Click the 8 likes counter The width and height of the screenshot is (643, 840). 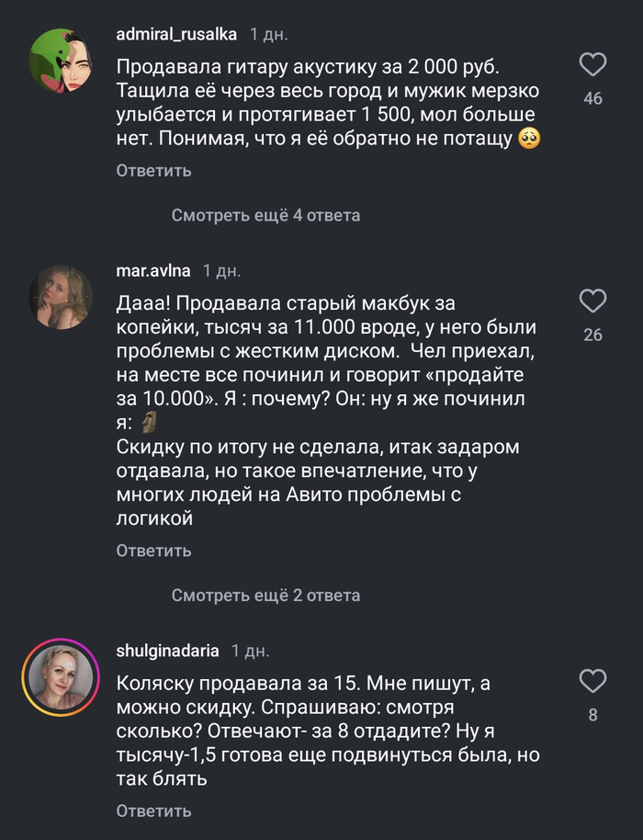coord(593,715)
